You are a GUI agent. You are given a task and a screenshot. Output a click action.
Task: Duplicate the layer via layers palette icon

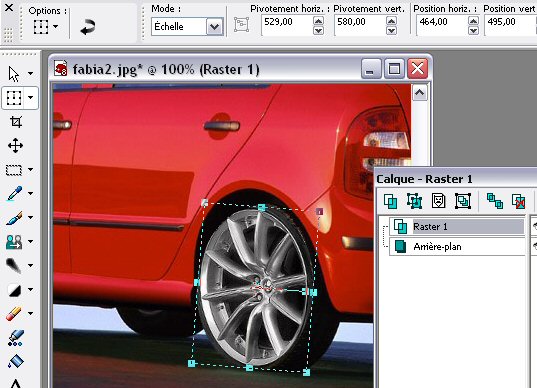tap(495, 201)
